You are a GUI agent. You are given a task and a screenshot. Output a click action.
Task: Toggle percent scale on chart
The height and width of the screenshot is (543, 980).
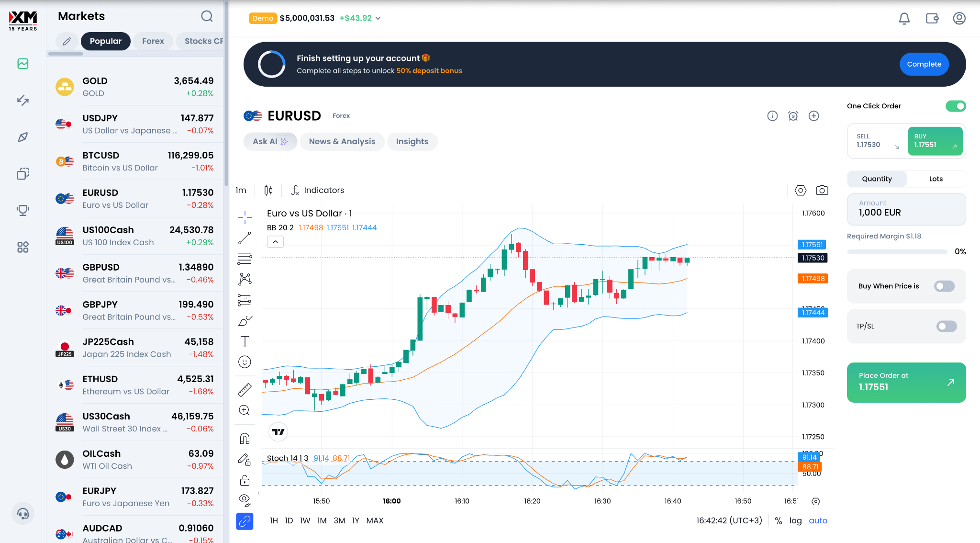click(779, 521)
